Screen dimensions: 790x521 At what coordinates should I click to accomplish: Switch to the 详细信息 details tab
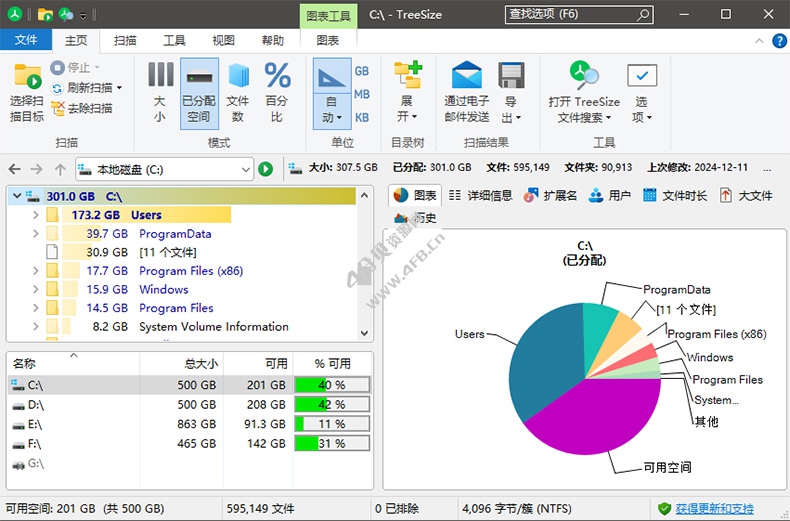click(481, 195)
